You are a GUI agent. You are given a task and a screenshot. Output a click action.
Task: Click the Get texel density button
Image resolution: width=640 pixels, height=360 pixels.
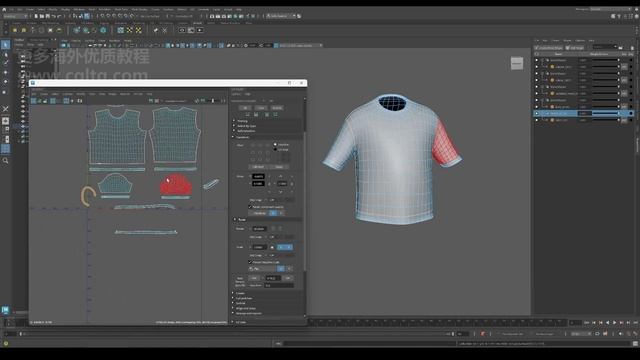[x=254, y=278]
